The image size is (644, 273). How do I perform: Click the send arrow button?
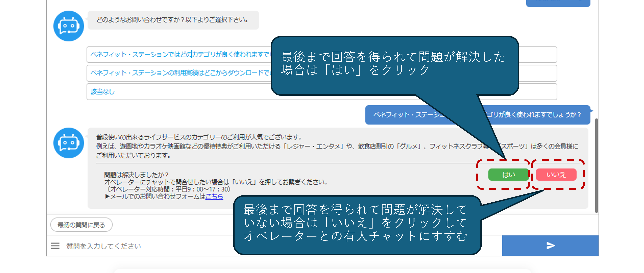coord(550,246)
